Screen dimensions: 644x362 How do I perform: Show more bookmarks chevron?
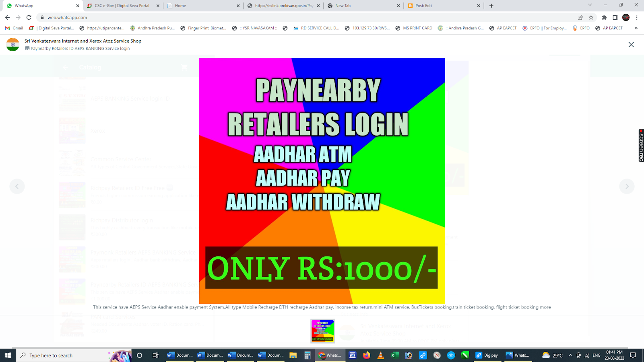point(636,28)
